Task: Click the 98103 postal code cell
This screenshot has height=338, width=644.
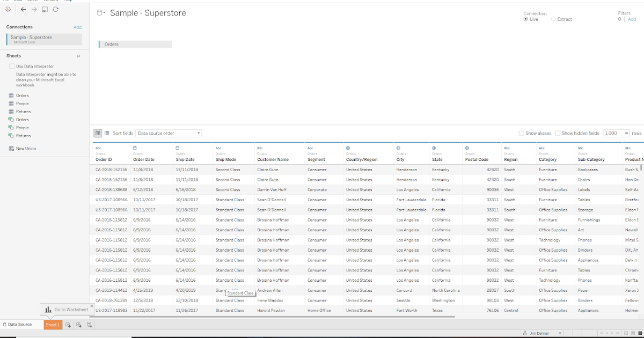Action: 493,300
